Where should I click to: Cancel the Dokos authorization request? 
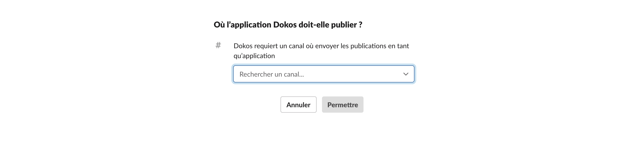[298, 105]
